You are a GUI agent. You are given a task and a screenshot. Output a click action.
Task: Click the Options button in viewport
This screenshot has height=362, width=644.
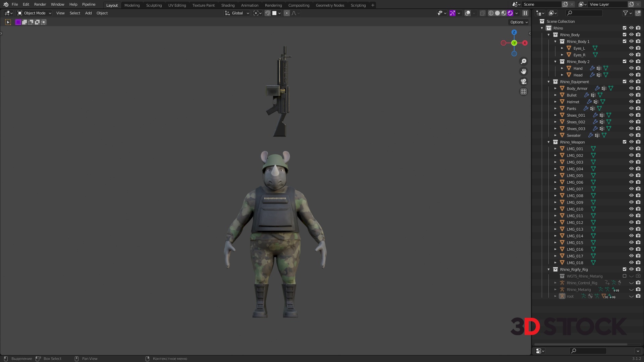coord(519,22)
